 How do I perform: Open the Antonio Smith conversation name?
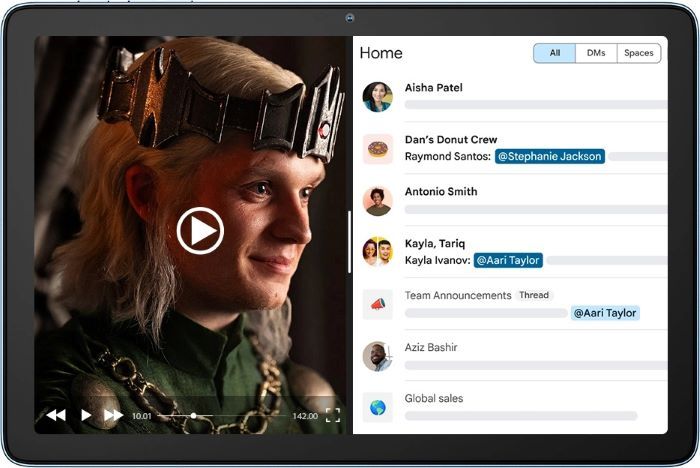[x=441, y=192]
